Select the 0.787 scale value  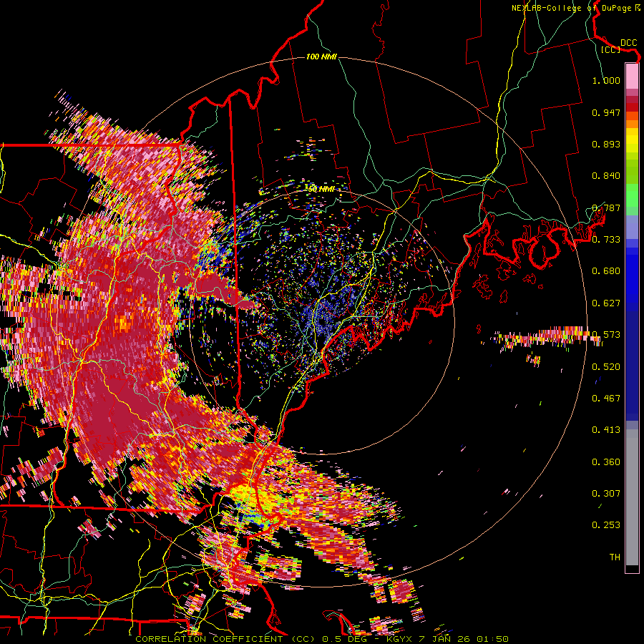pos(606,208)
